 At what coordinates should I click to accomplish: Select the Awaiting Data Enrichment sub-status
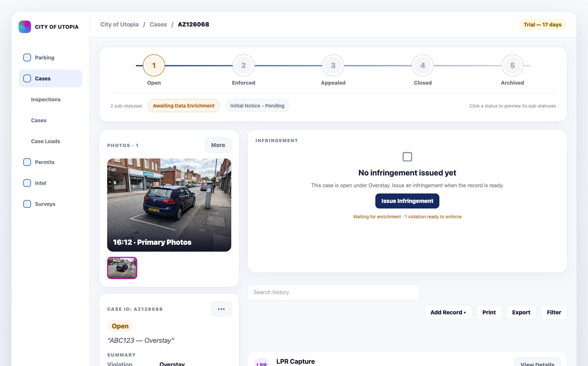pos(184,106)
